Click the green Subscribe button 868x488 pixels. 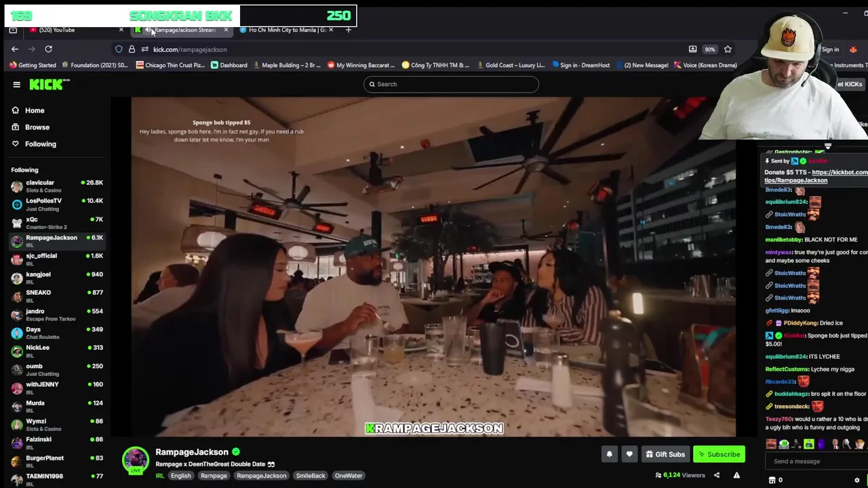click(x=719, y=454)
